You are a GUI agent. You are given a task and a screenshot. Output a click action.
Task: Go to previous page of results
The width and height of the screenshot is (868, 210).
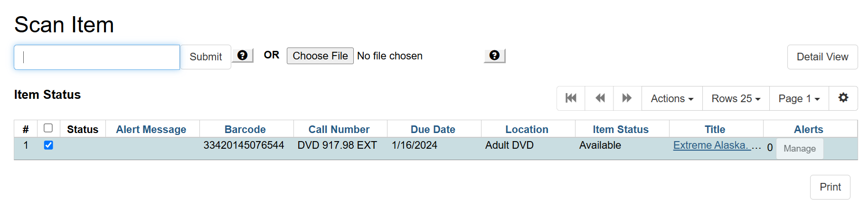(600, 98)
